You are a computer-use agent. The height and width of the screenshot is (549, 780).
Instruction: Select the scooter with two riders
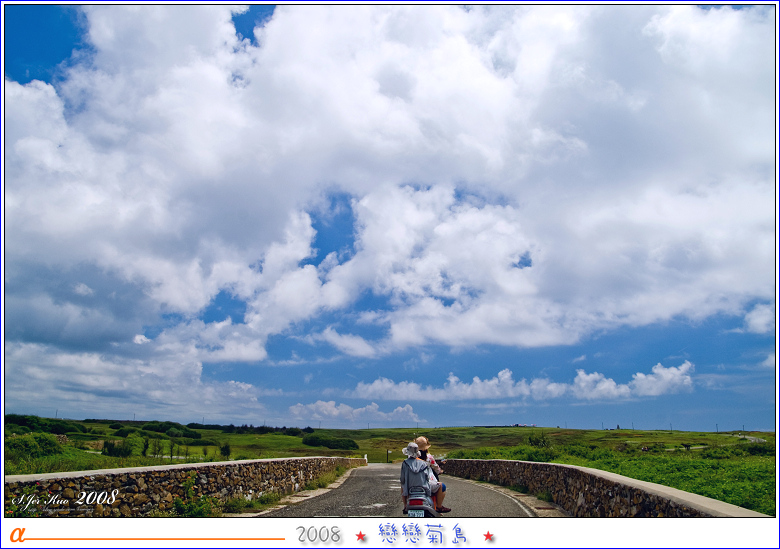420,480
